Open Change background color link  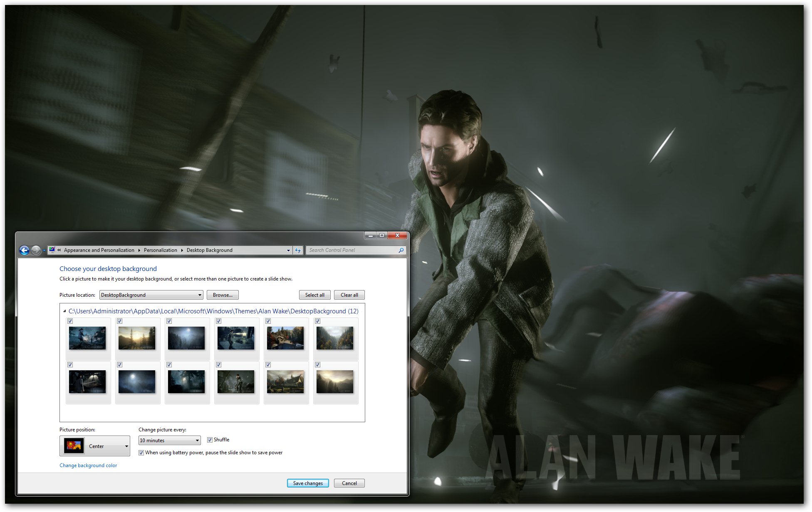[x=88, y=465]
